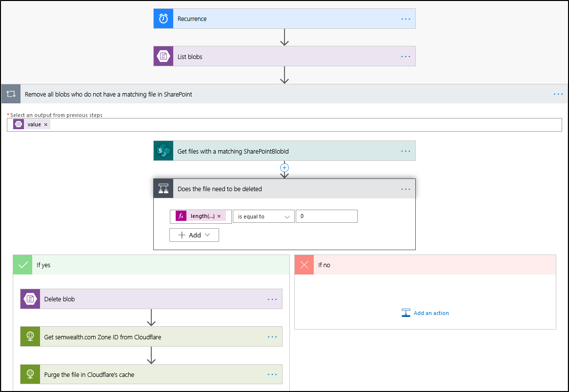This screenshot has height=392, width=569.
Task: Click the Delete blob storage icon
Action: tap(30, 299)
